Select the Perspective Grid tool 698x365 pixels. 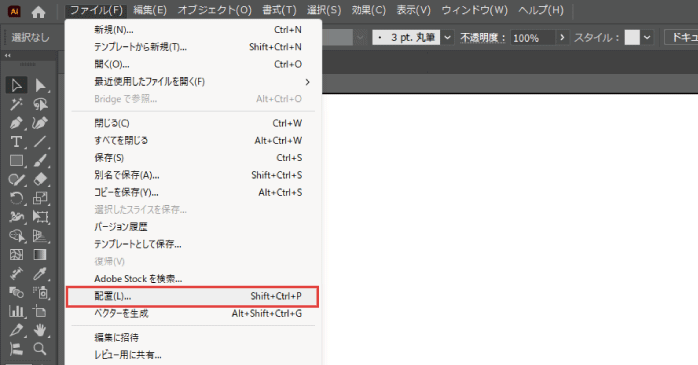(x=40, y=235)
